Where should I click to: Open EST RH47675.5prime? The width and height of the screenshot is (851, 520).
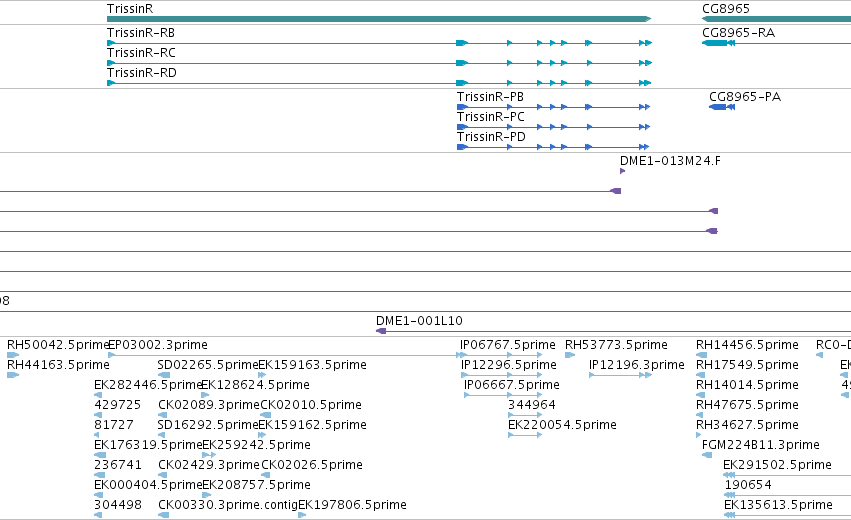click(747, 405)
